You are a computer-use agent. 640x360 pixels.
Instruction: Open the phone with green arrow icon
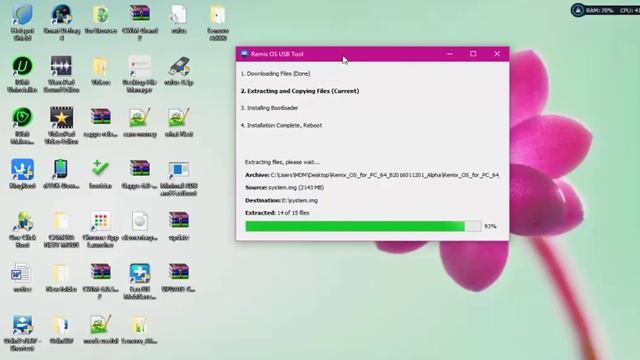tap(60, 169)
